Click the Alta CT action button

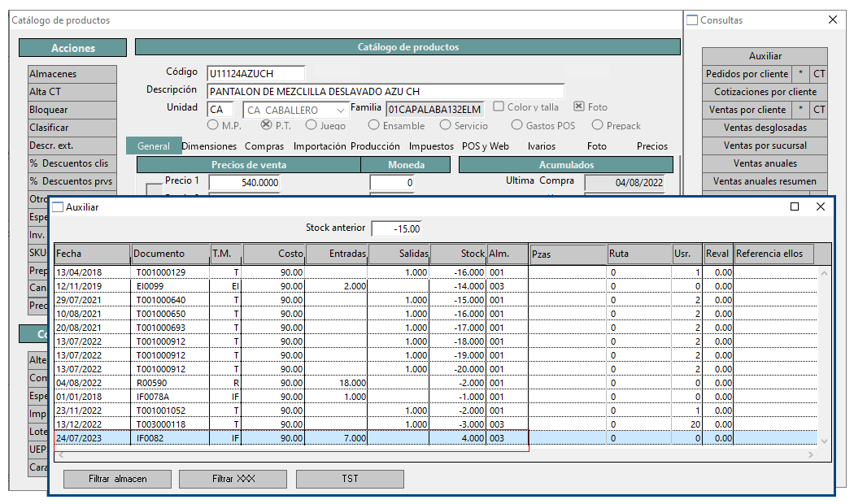(72, 92)
